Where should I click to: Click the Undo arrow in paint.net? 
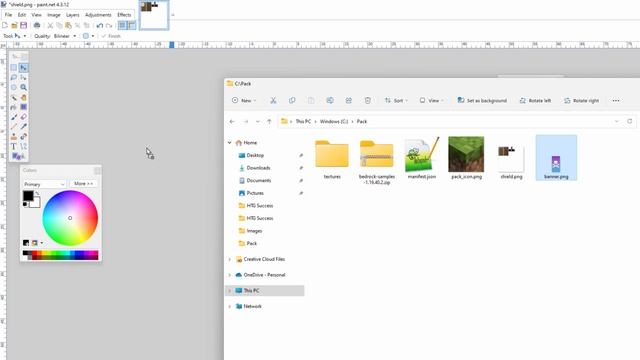click(x=100, y=25)
